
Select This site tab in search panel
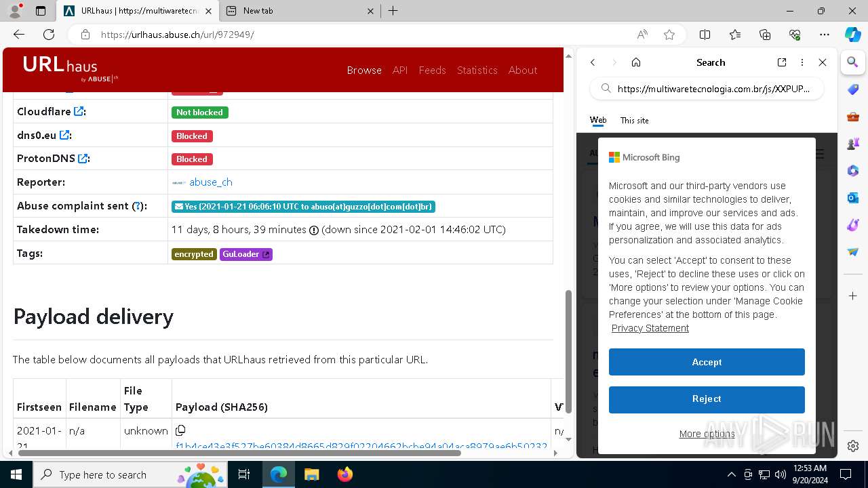tap(634, 120)
